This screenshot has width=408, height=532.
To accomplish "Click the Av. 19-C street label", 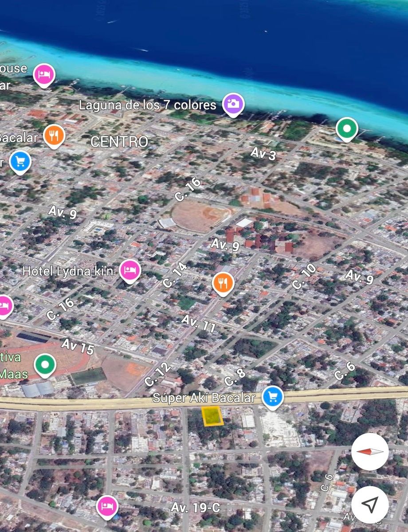I will 195,508.
